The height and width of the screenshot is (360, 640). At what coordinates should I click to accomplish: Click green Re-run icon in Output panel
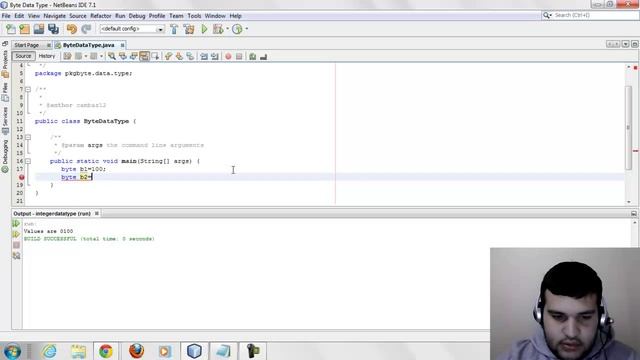pyautogui.click(x=16, y=224)
